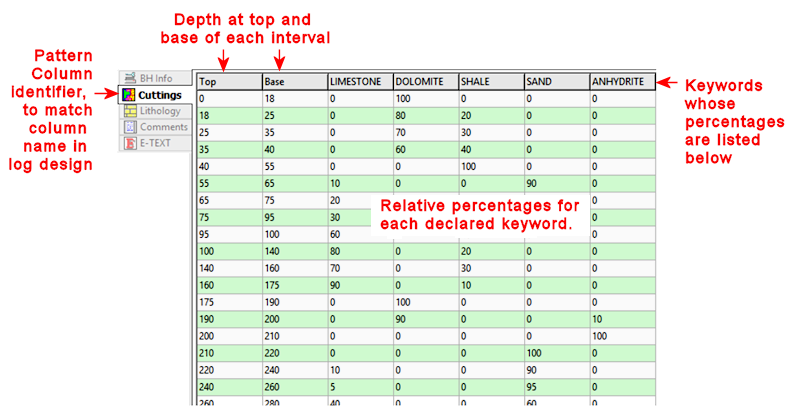
Task: Select the ANHYDRITE column header
Action: (622, 82)
